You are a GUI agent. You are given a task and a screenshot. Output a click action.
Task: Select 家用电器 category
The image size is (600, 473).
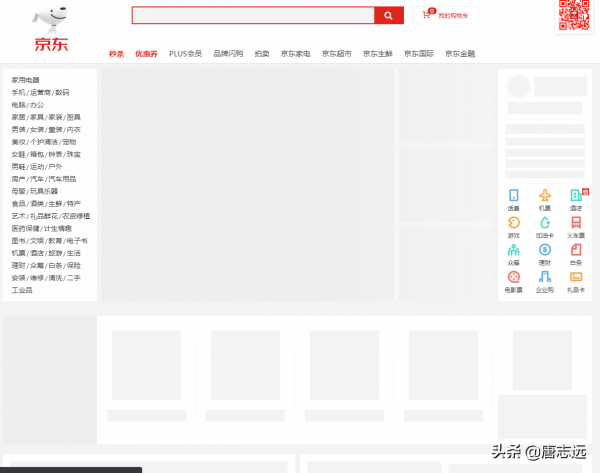(25, 80)
